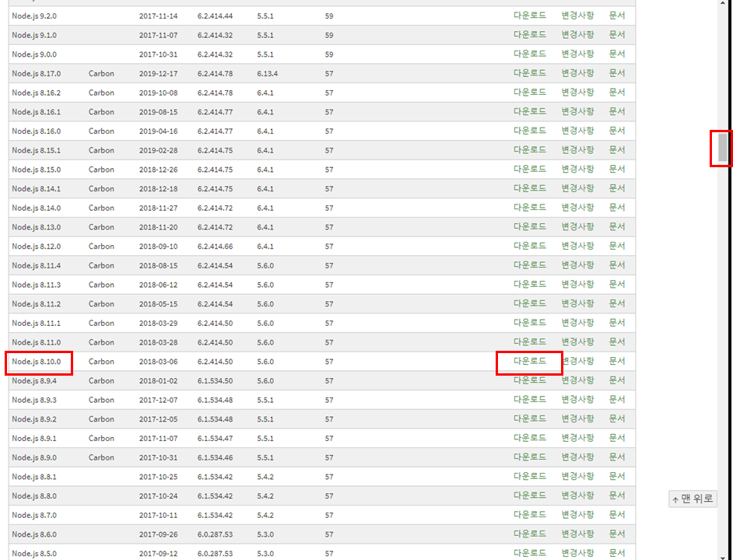The width and height of the screenshot is (733, 560).
Task: Click V8 version 6.1.534.46
Action: pyautogui.click(x=215, y=457)
